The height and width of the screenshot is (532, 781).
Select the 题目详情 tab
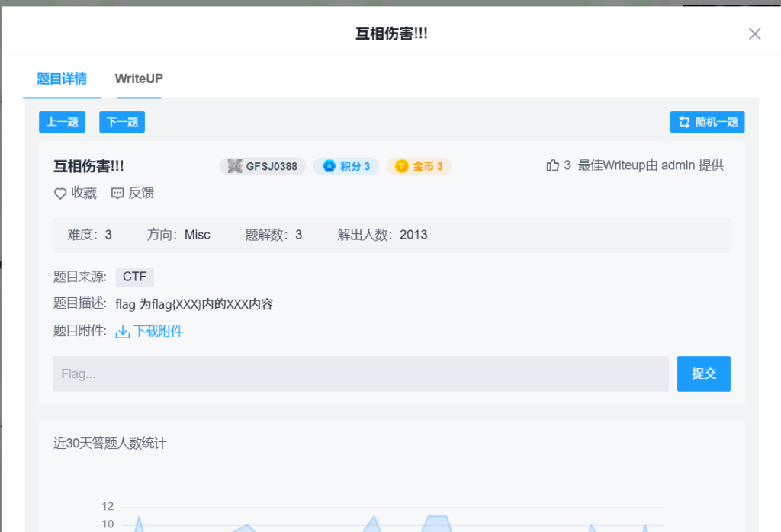62,79
